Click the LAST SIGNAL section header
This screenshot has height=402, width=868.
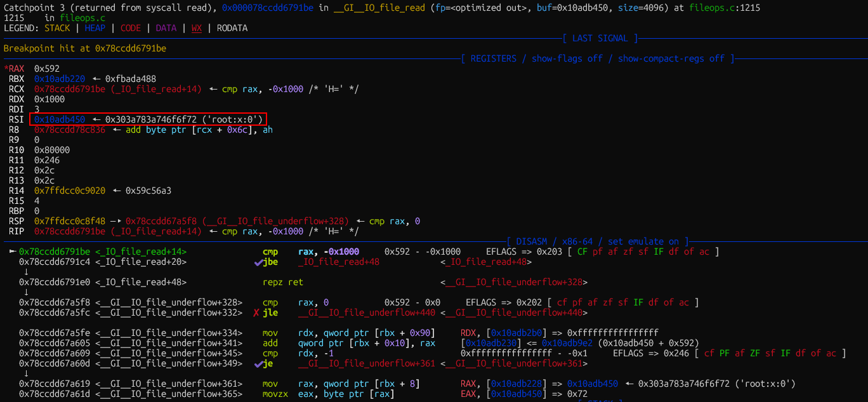point(600,38)
